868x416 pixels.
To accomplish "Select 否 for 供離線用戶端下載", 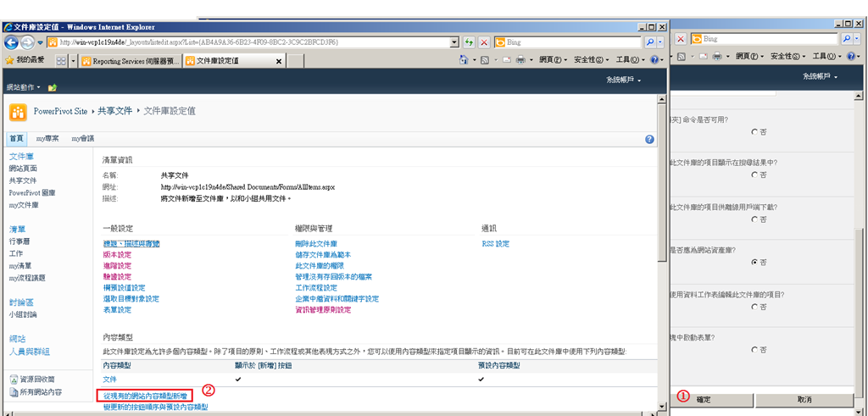I will point(754,219).
